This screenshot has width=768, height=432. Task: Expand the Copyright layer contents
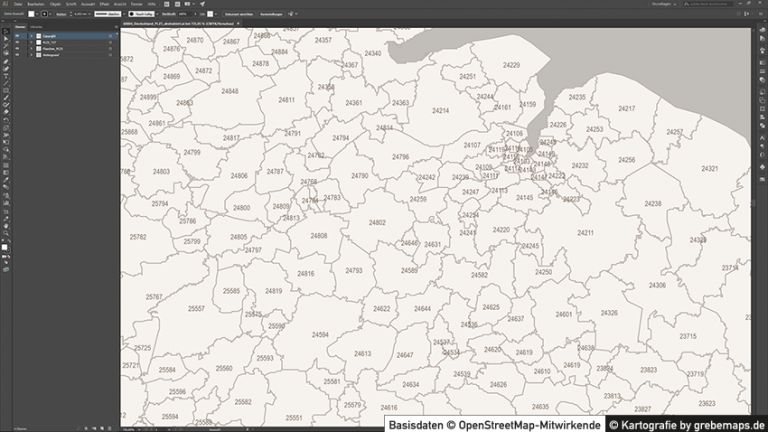(x=29, y=35)
